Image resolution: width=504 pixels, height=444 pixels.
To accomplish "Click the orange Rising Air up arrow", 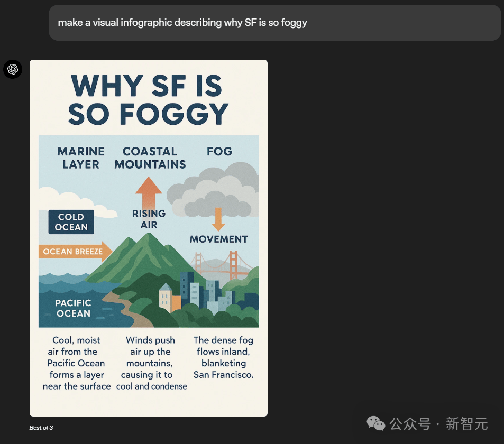I will click(149, 193).
